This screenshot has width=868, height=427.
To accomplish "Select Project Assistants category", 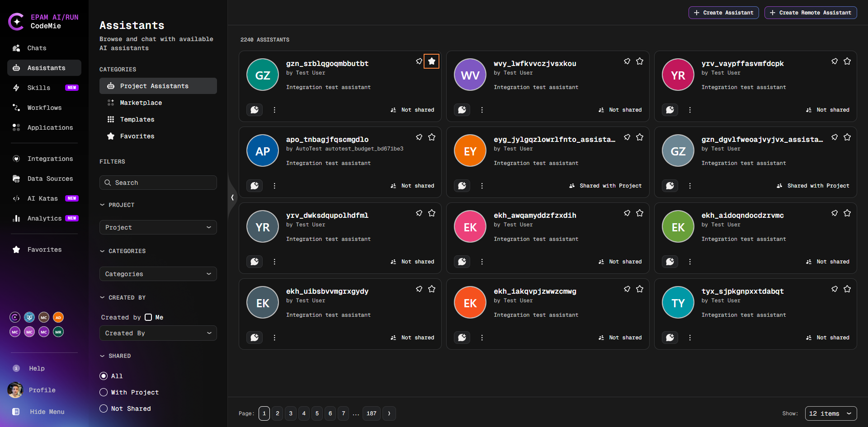I will tap(158, 86).
